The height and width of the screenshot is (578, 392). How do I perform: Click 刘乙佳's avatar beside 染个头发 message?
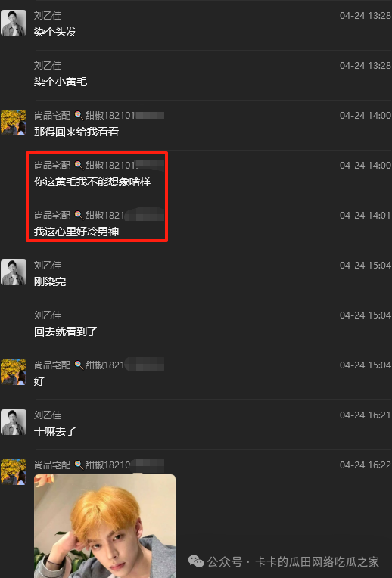tap(14, 23)
